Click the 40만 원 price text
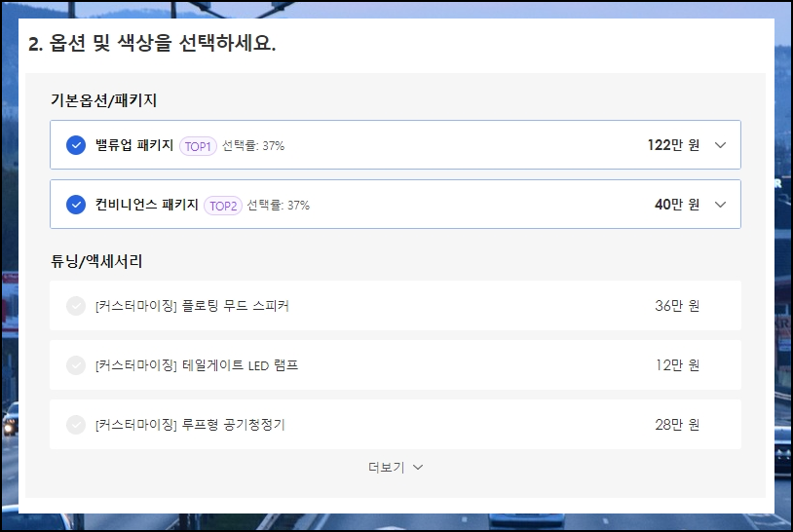793x532 pixels. pyautogui.click(x=677, y=205)
